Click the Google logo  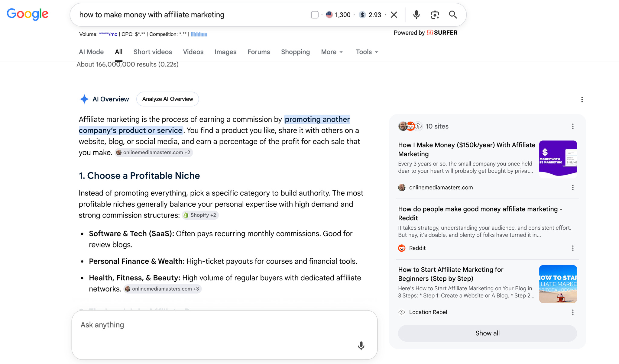[28, 14]
